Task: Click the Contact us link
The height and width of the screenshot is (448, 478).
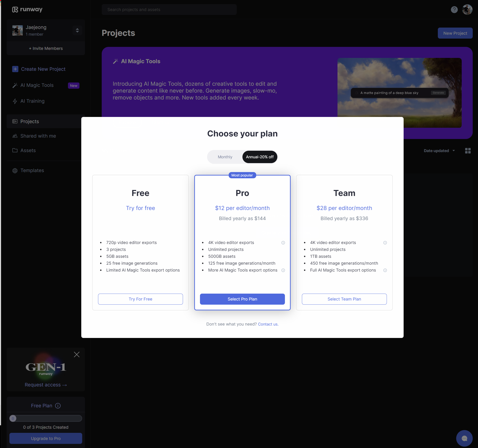Action: (268, 324)
